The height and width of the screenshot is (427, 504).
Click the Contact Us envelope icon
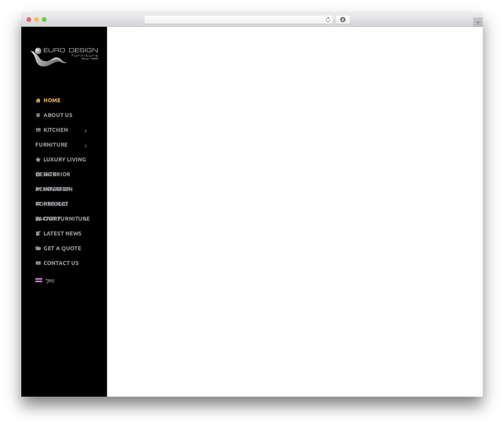coord(38,263)
